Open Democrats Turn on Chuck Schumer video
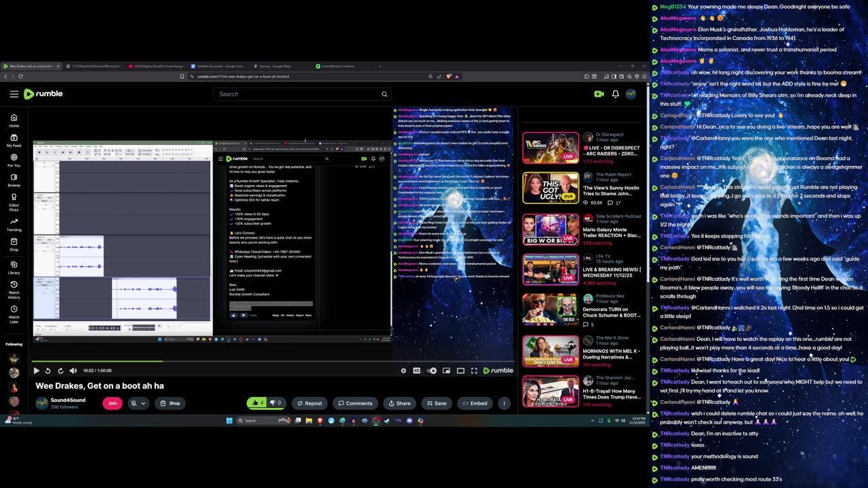Viewport: 868px width, 488px height. (x=551, y=310)
